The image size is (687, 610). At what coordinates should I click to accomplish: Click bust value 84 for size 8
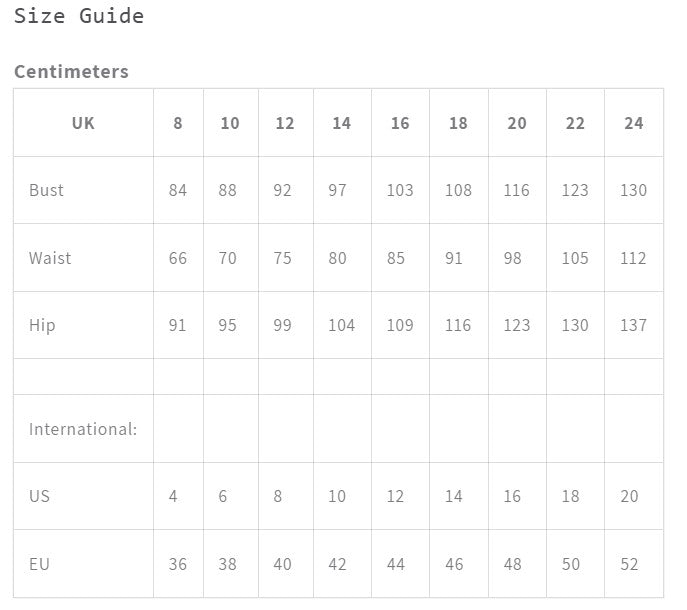(x=178, y=190)
